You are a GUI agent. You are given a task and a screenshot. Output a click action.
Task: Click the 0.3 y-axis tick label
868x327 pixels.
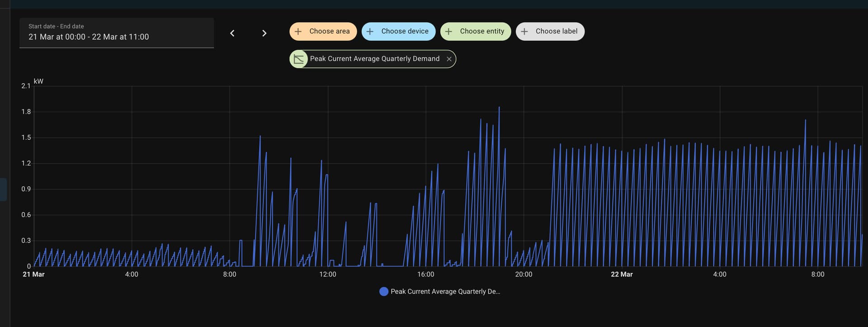pos(26,241)
